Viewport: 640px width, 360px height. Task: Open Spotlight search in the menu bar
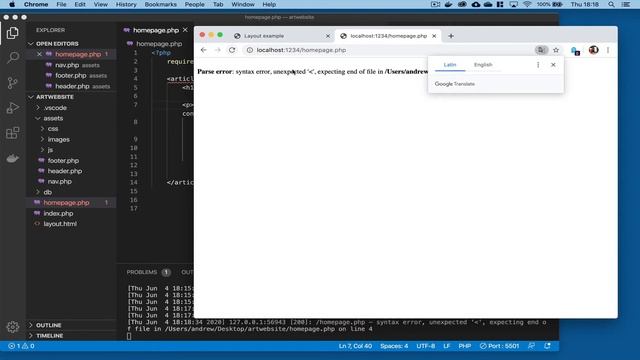tap(611, 4)
